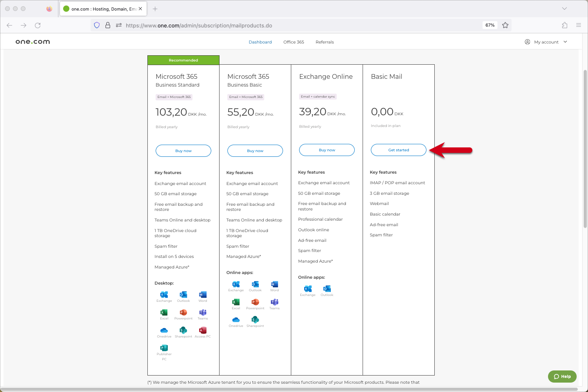Click the 67% zoom level indicator
The image size is (588, 392).
click(x=490, y=25)
